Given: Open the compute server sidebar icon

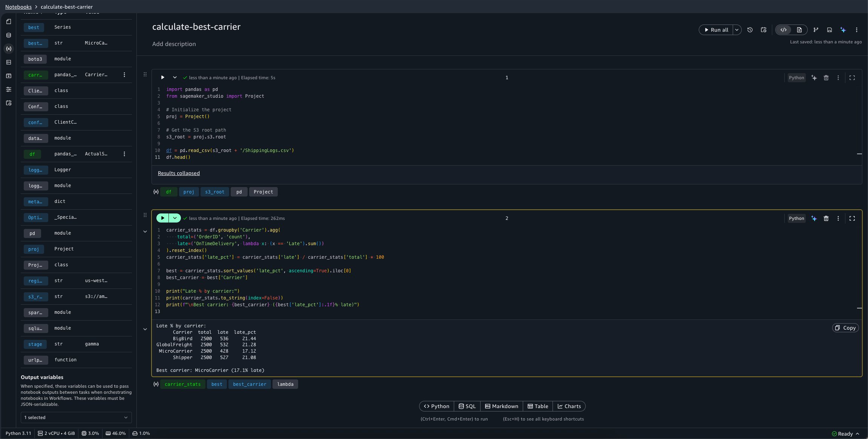Looking at the screenshot, I should point(9,62).
